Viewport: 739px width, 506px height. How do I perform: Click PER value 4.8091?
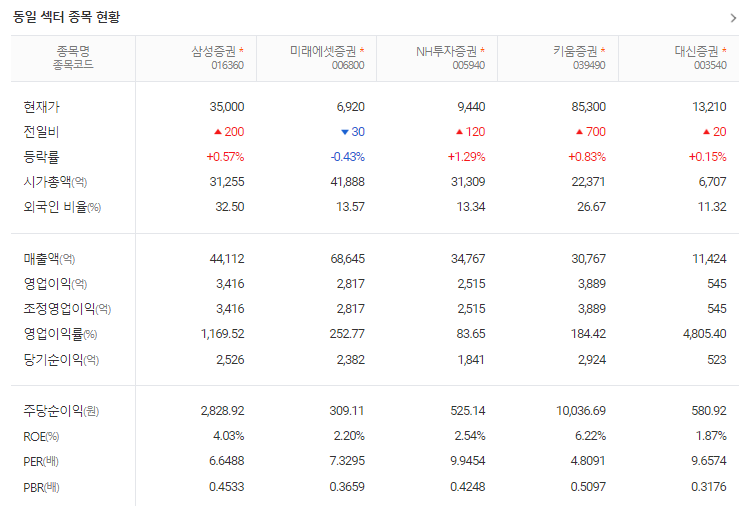(x=589, y=461)
